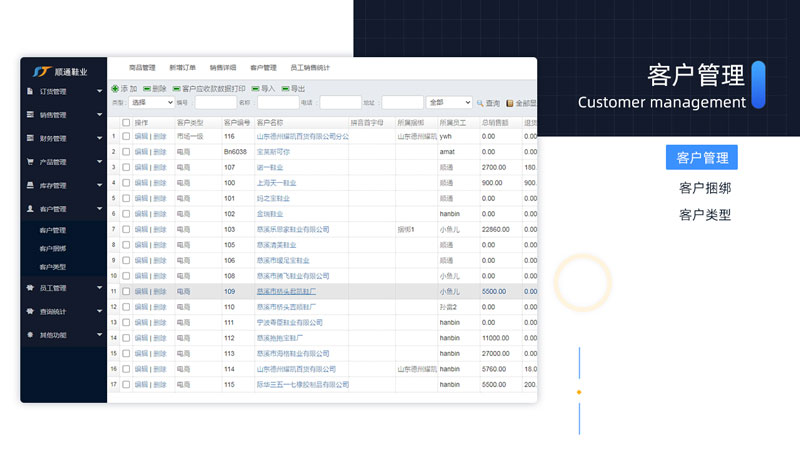Click the 顺通鞋业 logo icon

point(40,72)
